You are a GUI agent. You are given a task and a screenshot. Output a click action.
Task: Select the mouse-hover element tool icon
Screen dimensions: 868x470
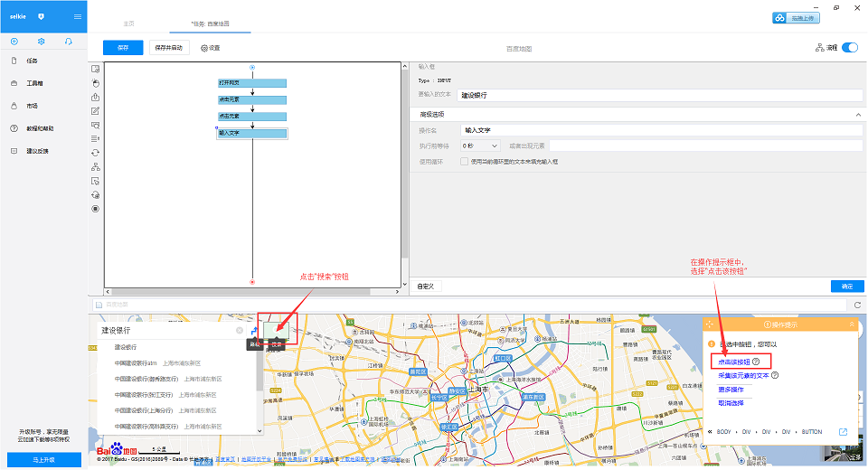tap(95, 181)
